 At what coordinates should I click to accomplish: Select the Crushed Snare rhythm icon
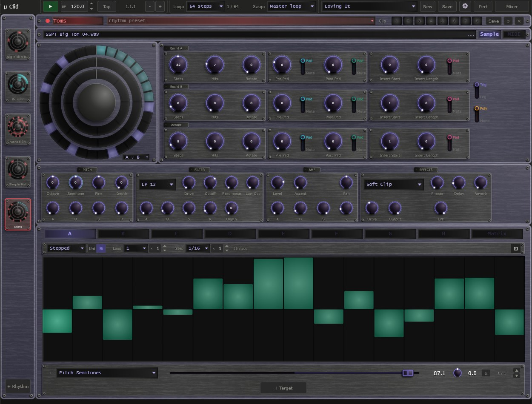[18, 129]
